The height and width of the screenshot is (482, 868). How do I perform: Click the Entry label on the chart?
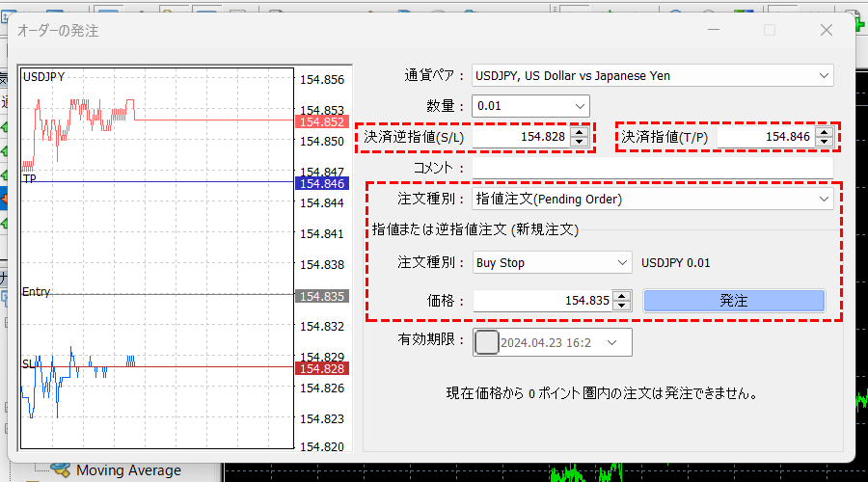36,292
